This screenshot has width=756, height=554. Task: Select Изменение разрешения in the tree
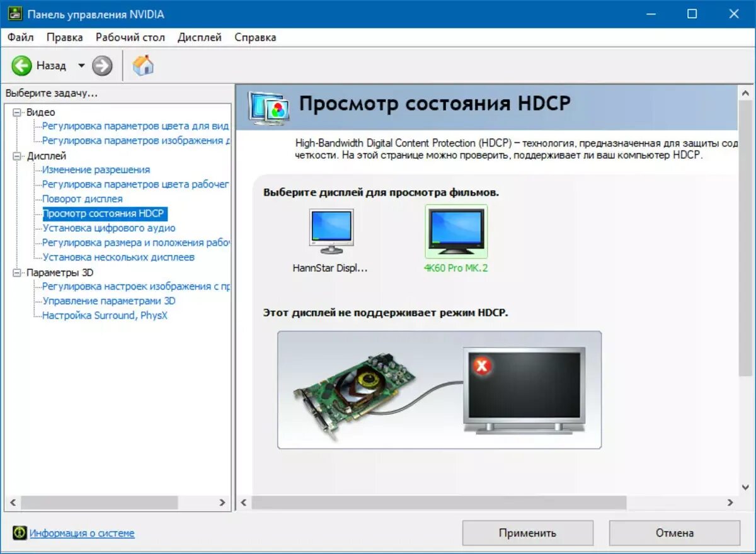pyautogui.click(x=96, y=169)
